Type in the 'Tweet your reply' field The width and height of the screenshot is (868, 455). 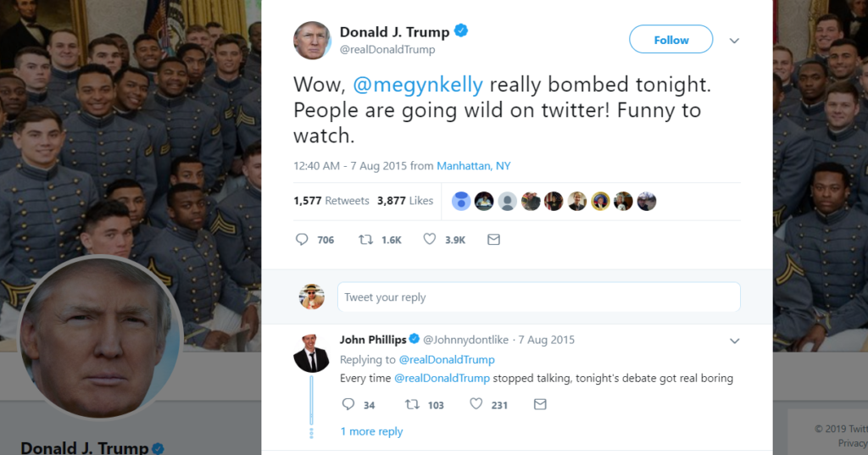pos(538,297)
